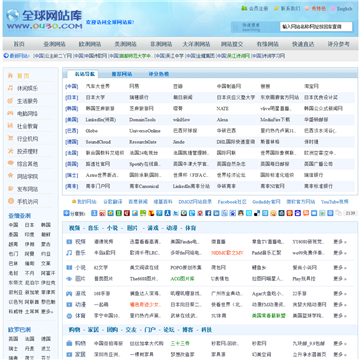Screen dimensions: 360x360
Task: Click the blue plus share icon
Action: tap(66, 213)
